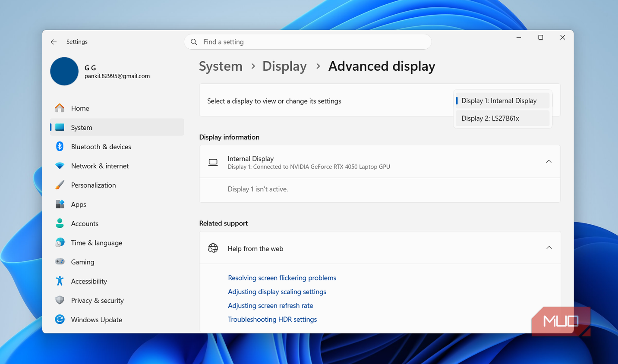This screenshot has height=364, width=618.
Task: Click the Find a setting search box
Action: coord(308,42)
